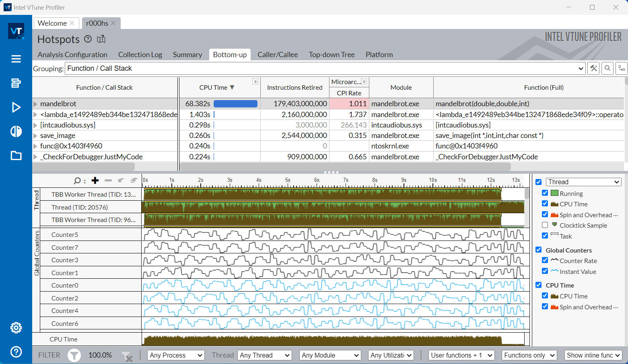Expand the mandelbrot function row

[35, 104]
